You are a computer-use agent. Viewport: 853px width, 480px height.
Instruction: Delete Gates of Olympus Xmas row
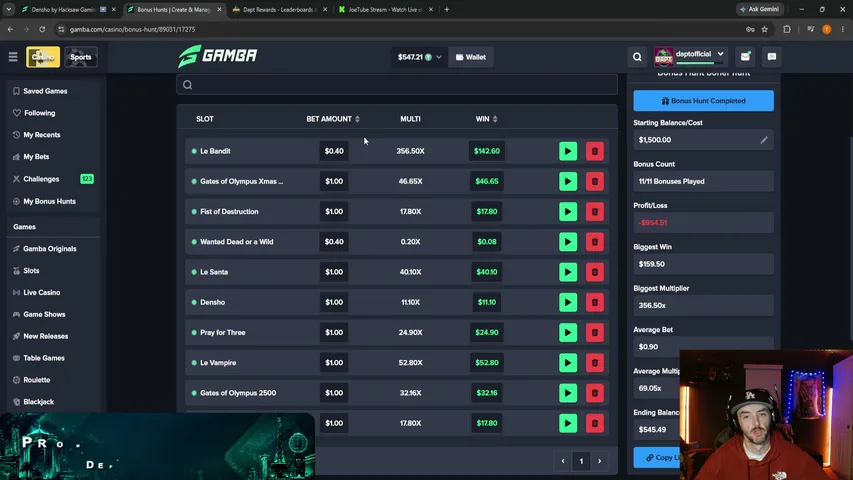click(x=595, y=181)
